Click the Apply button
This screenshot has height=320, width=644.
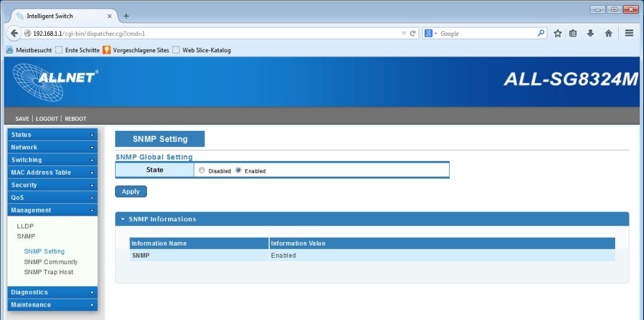[131, 191]
